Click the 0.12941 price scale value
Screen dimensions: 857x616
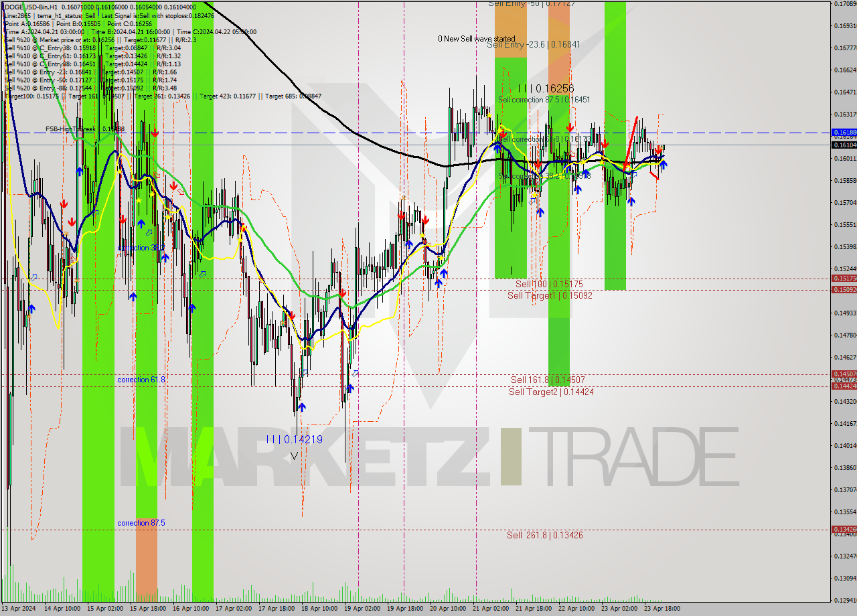pos(845,600)
